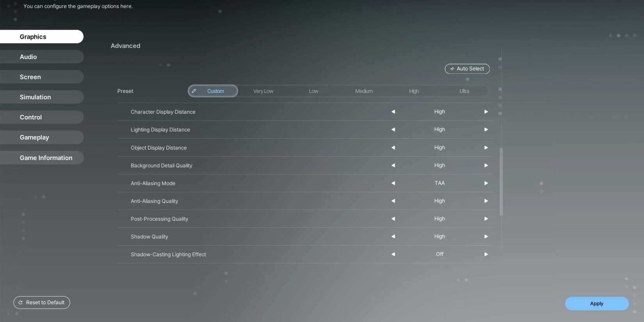The width and height of the screenshot is (644, 322).
Task: Select the Ultra preset option
Action: pyautogui.click(x=464, y=91)
